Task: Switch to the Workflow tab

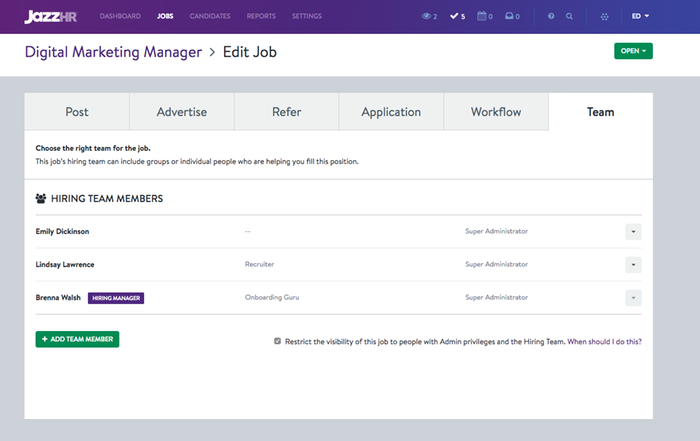Action: click(496, 112)
